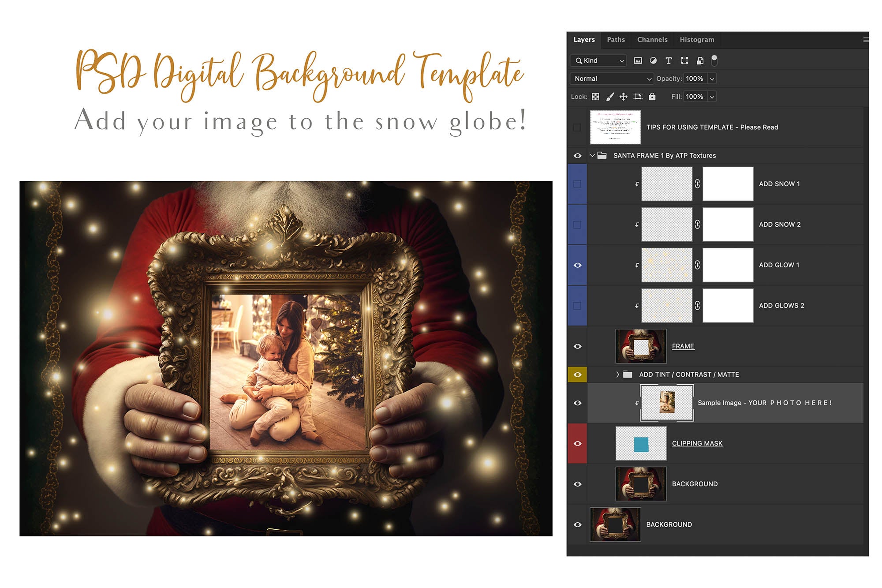Select the filter by type layers icon

pos(669,61)
